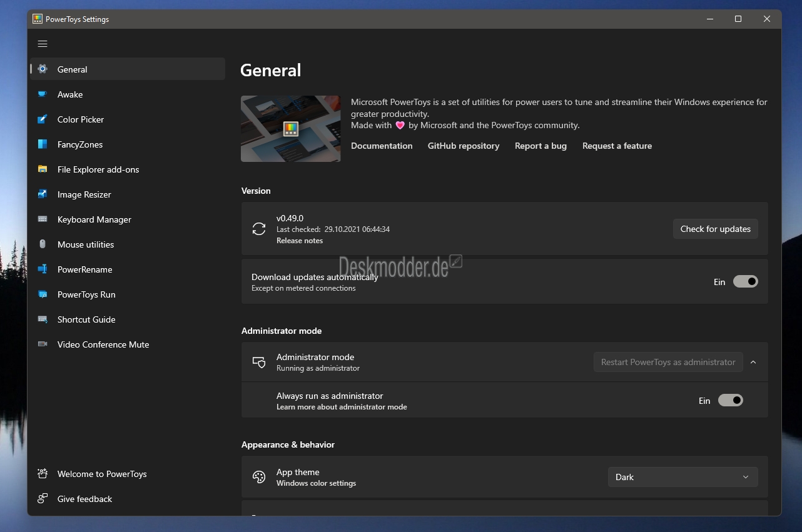Toggle Always run as administrator switch

(x=731, y=401)
